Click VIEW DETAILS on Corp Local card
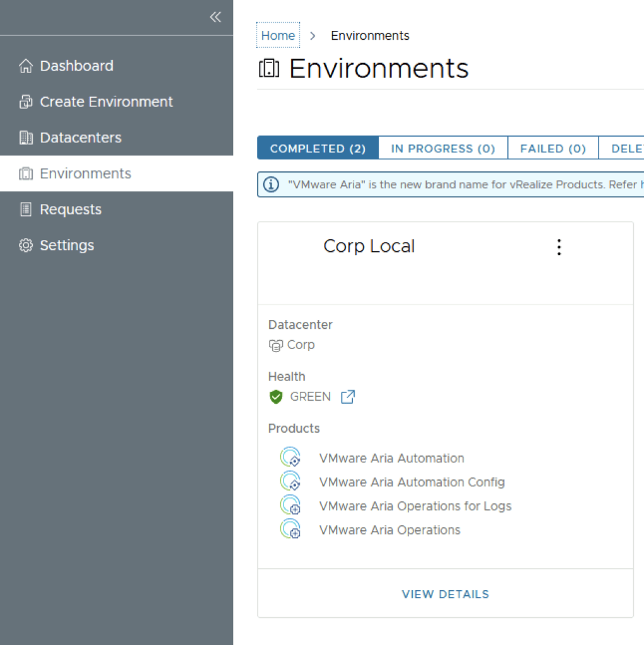 446,594
